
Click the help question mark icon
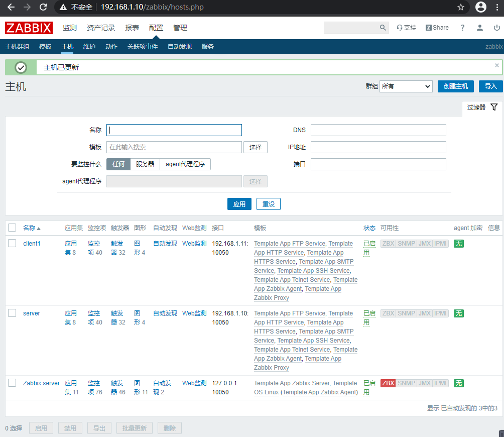pyautogui.click(x=462, y=28)
